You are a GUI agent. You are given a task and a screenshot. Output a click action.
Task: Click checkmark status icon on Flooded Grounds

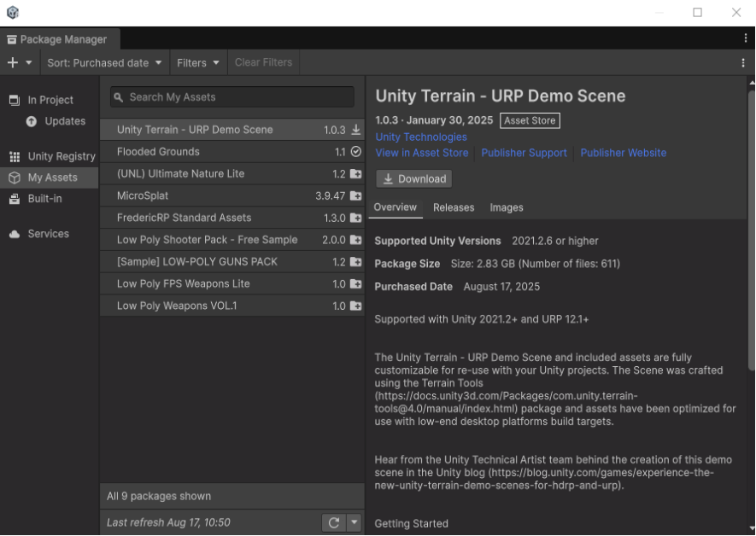click(x=355, y=152)
